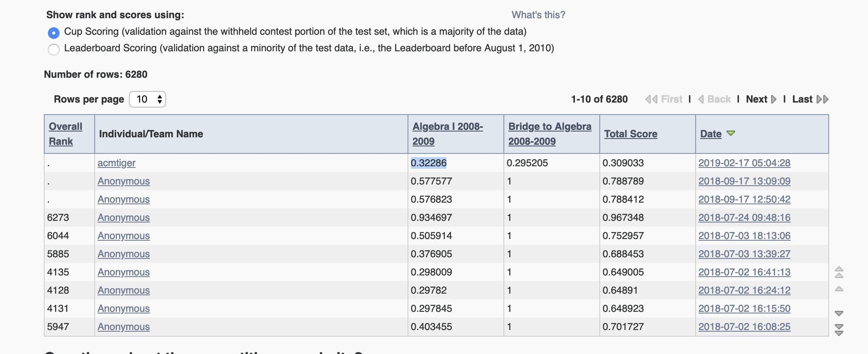Open submission dated 2019-02-17 05:04:28
The image size is (868, 354).
744,163
